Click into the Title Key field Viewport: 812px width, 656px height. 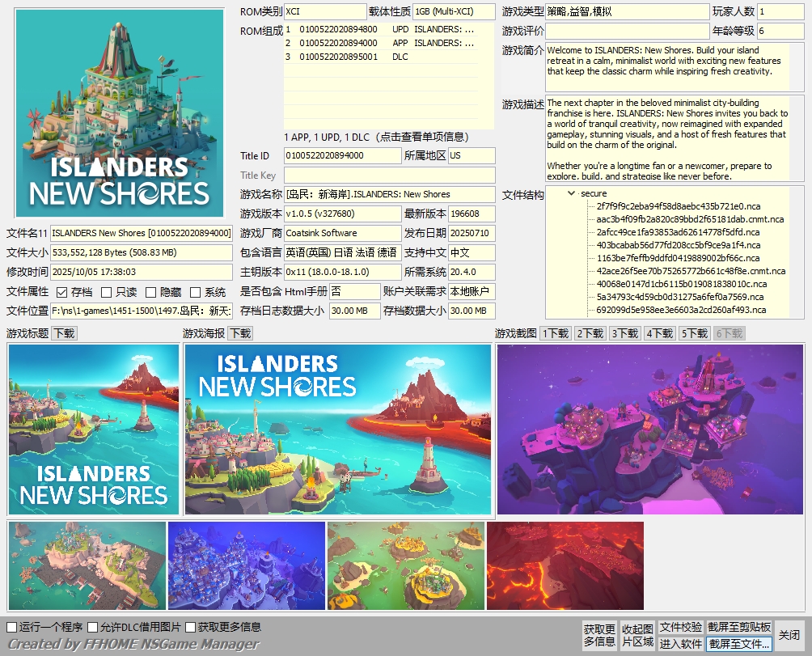[389, 176]
